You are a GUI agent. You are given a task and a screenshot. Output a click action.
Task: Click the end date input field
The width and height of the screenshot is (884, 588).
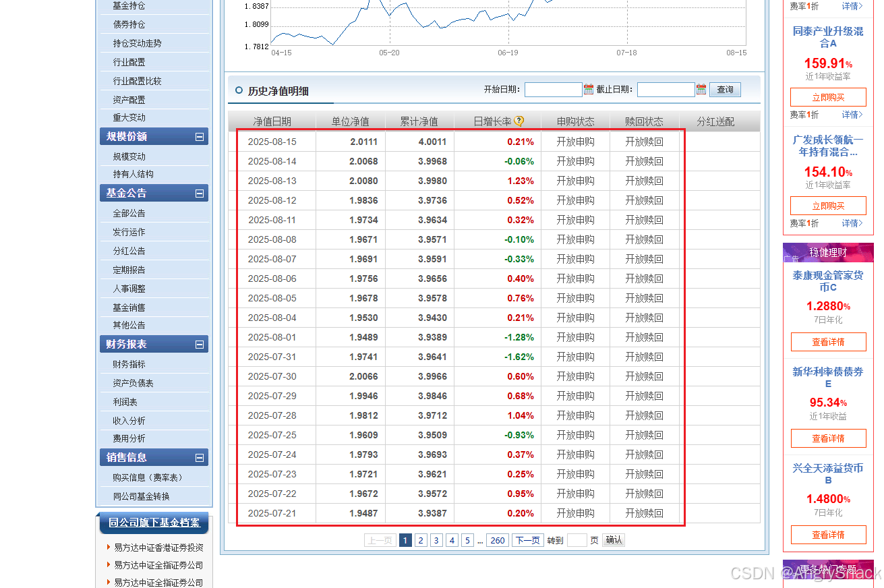point(666,90)
